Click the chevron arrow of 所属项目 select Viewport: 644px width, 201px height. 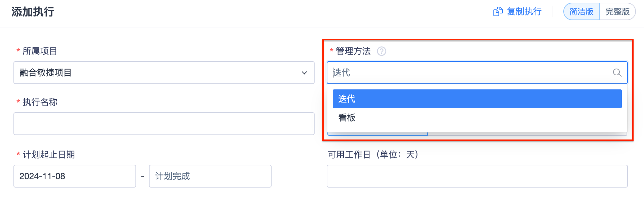pos(305,73)
